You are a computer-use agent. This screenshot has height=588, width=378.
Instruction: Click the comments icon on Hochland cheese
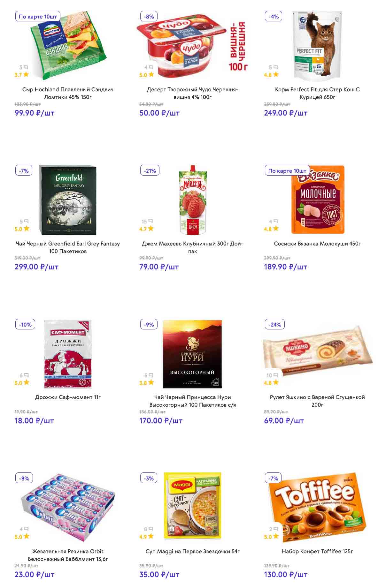point(26,67)
